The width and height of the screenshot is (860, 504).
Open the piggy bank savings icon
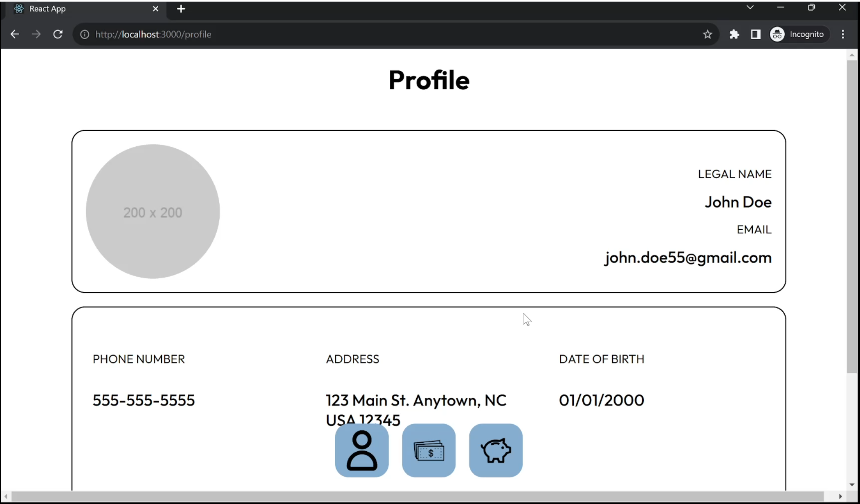tap(496, 450)
